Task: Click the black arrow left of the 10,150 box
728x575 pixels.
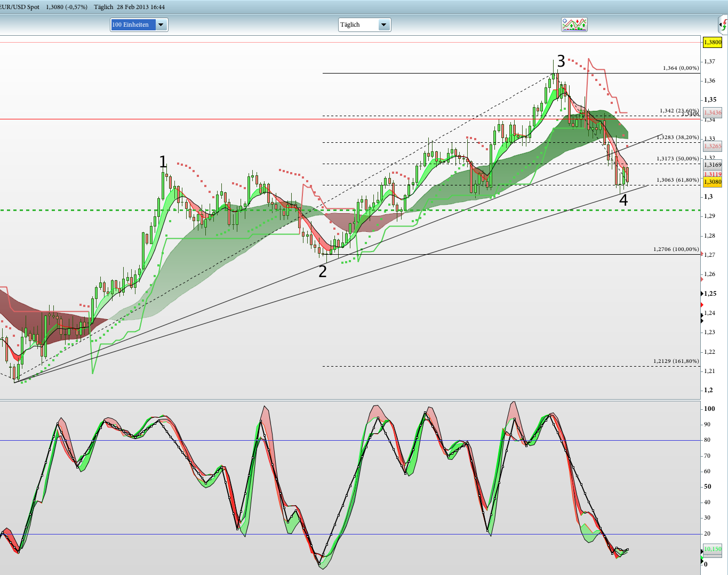Action: click(701, 552)
